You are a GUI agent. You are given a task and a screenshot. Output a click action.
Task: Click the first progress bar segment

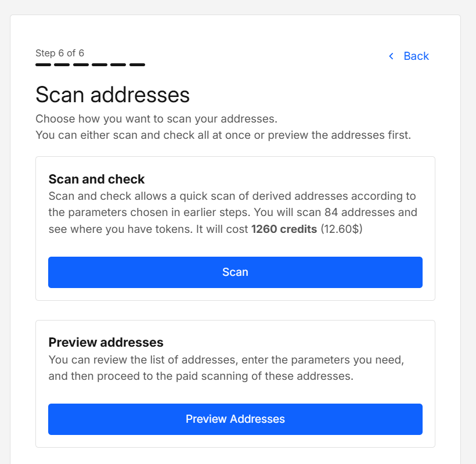tap(43, 64)
